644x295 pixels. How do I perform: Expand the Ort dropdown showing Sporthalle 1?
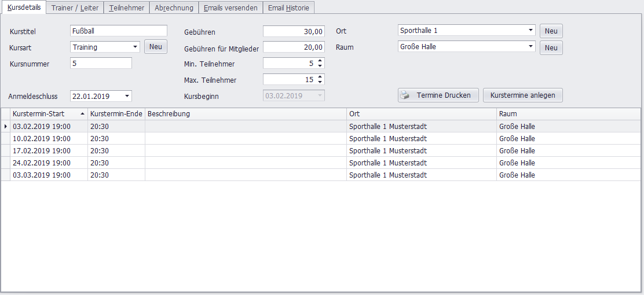[x=530, y=30]
